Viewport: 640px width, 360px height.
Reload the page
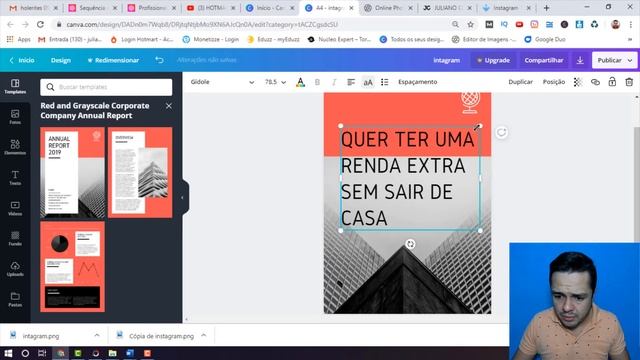tap(40, 24)
